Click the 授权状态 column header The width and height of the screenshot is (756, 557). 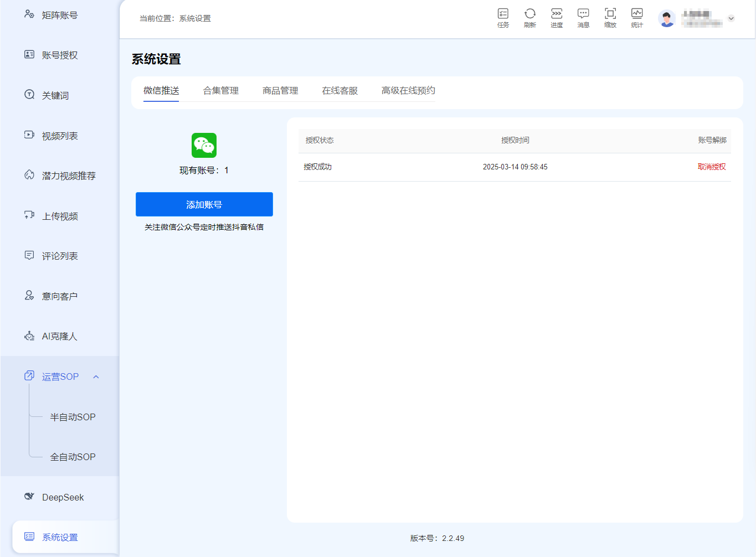[320, 140]
